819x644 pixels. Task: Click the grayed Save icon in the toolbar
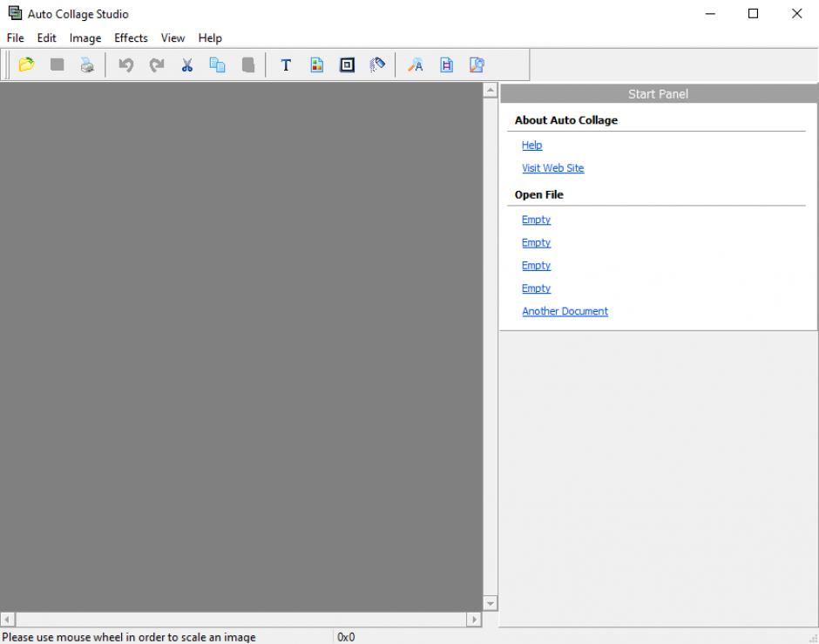point(57,64)
